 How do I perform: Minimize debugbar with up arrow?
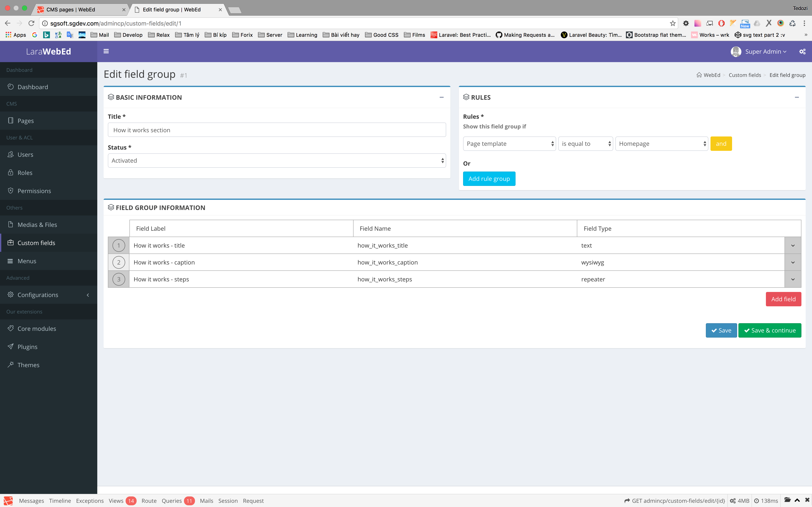(797, 500)
